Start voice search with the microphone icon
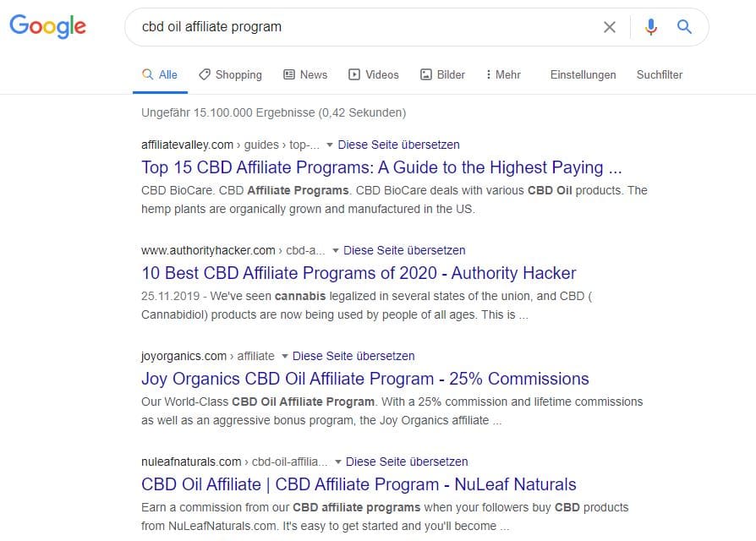 click(x=650, y=27)
